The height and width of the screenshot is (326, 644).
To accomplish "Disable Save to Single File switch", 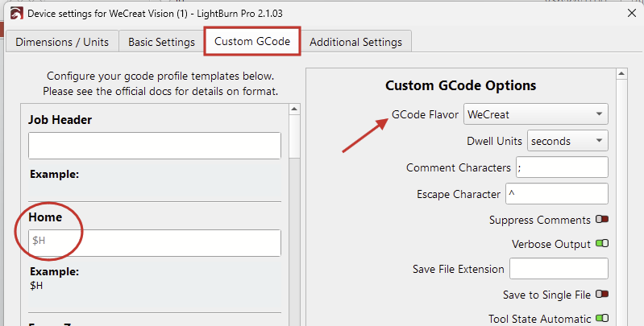I will tap(602, 294).
